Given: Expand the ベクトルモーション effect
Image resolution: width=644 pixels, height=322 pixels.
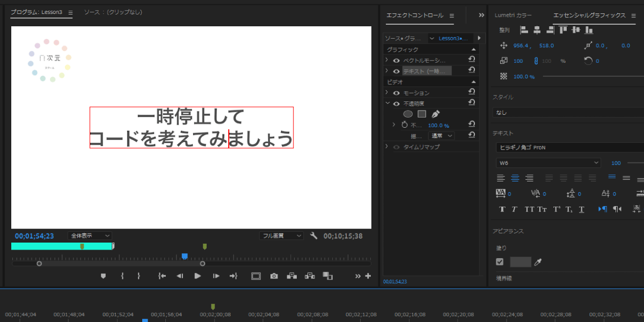Looking at the screenshot, I should tap(387, 60).
